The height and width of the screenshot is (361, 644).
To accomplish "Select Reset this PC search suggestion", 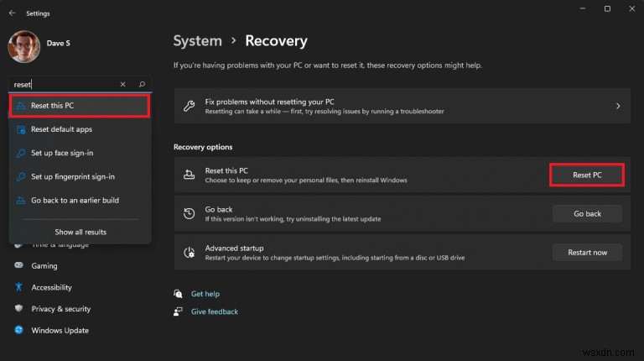I will coord(80,106).
